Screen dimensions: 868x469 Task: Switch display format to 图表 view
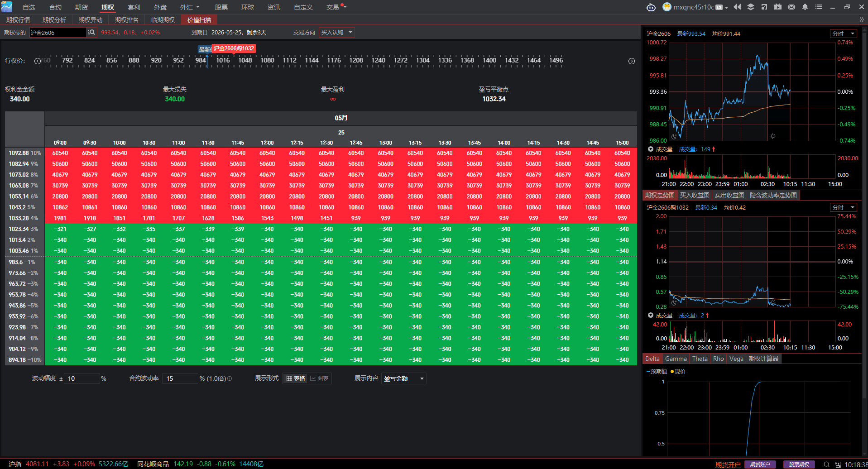(x=320, y=378)
